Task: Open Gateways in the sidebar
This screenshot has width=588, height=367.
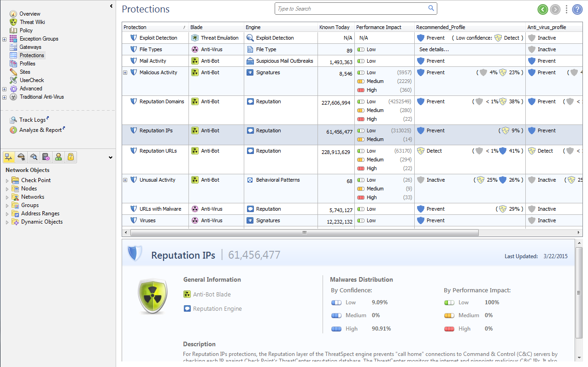Action: (x=30, y=47)
